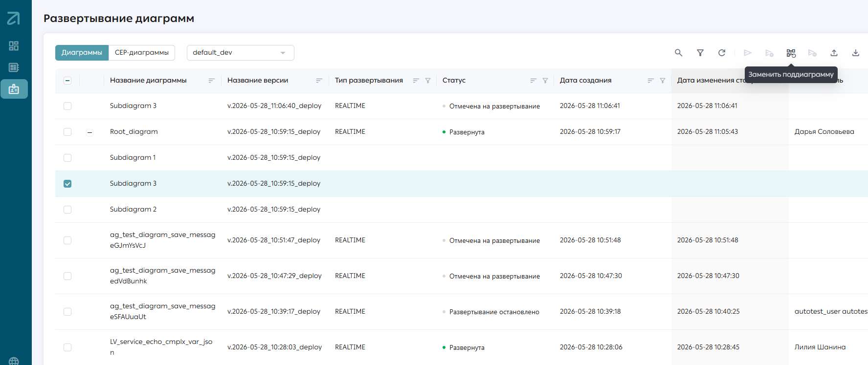
Task: Refresh the diagram list
Action: click(722, 53)
